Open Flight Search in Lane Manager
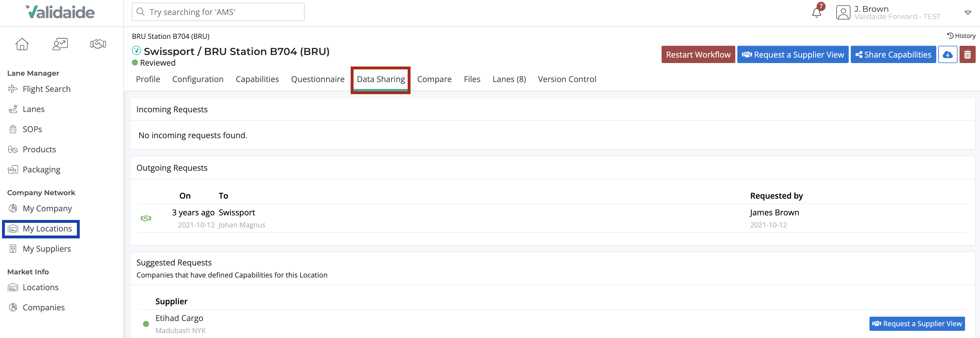This screenshot has width=980, height=338. [x=46, y=89]
